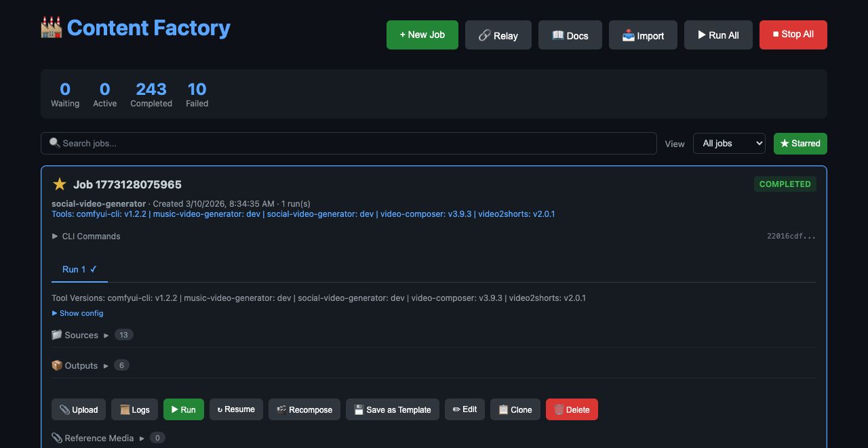868x448 pixels.
Task: Click the Sources folder icon
Action: pyautogui.click(x=56, y=334)
